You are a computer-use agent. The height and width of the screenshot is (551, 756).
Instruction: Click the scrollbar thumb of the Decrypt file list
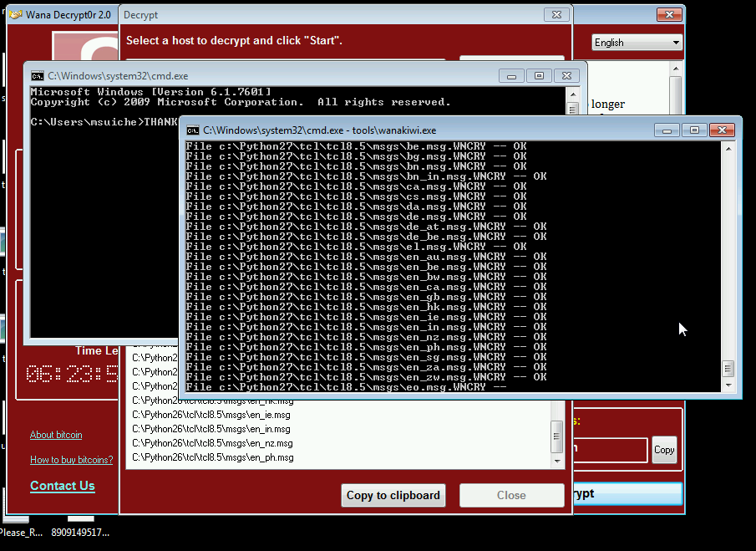(x=557, y=436)
